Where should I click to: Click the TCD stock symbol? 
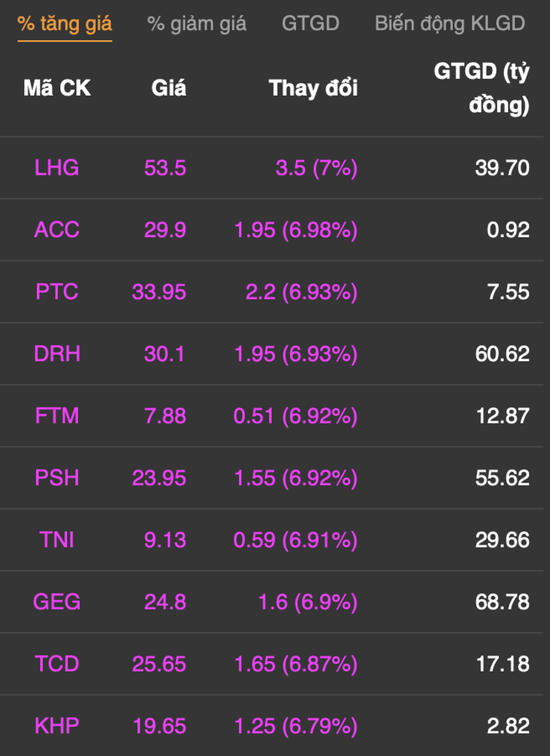[57, 664]
